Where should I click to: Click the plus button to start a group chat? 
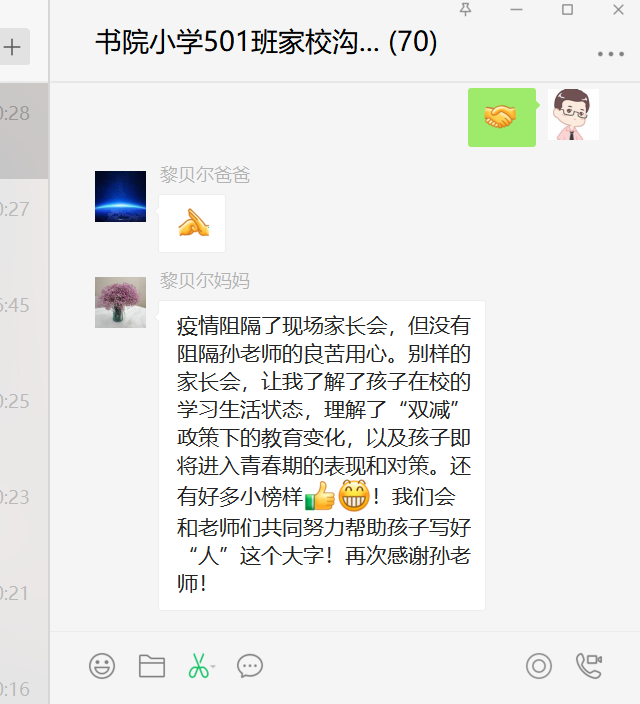12,47
